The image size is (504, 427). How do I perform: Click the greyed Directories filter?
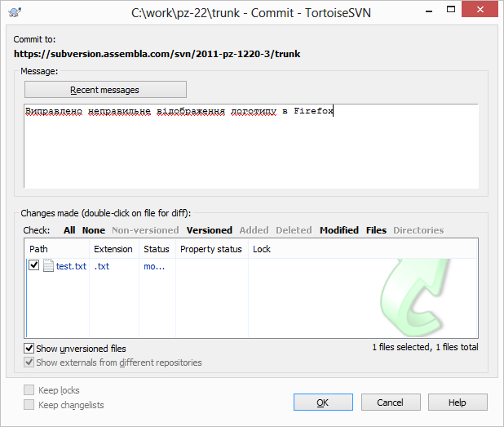click(418, 230)
